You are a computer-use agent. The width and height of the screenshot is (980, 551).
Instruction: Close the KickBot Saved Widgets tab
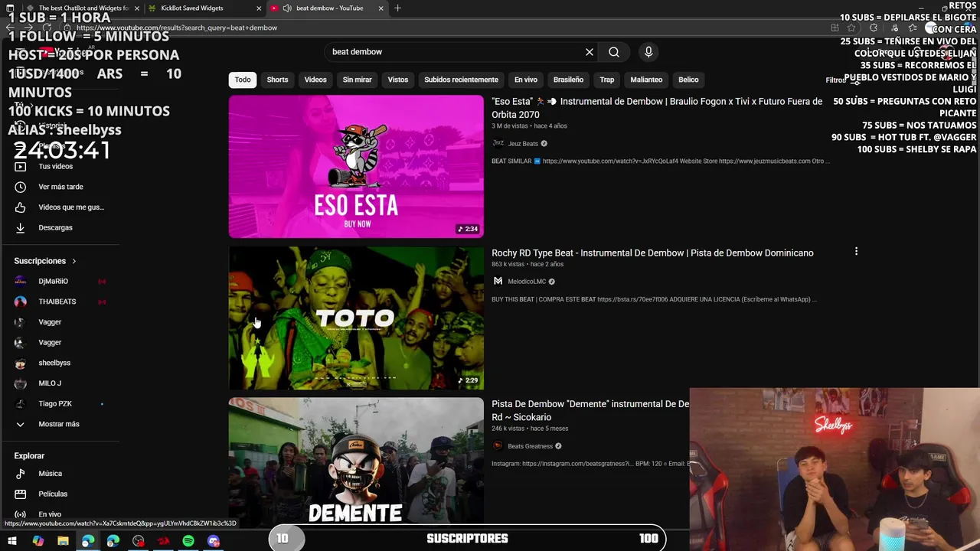coord(258,8)
